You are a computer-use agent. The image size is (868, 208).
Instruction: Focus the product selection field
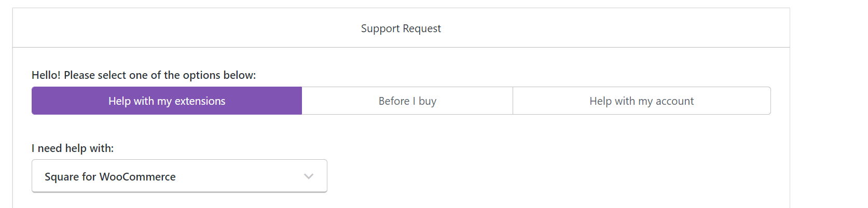(179, 176)
